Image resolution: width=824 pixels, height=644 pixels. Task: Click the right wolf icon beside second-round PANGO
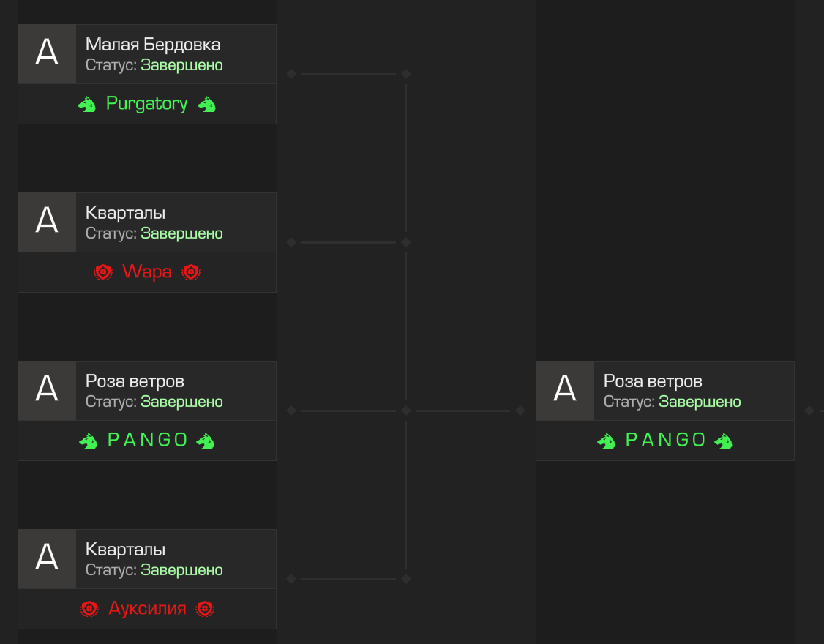tap(724, 441)
